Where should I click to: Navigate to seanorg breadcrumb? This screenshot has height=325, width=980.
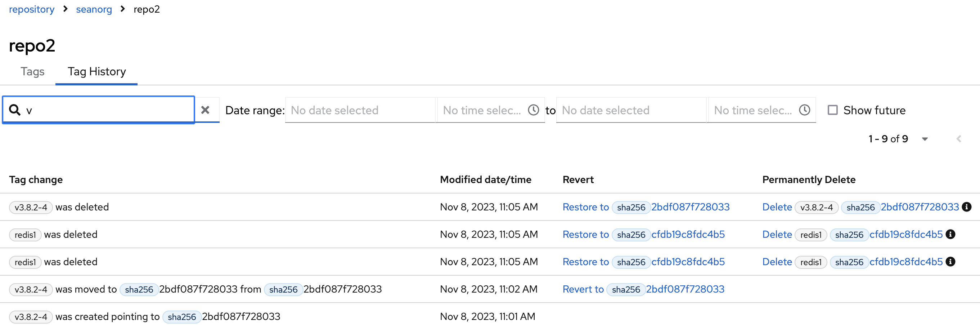[94, 9]
